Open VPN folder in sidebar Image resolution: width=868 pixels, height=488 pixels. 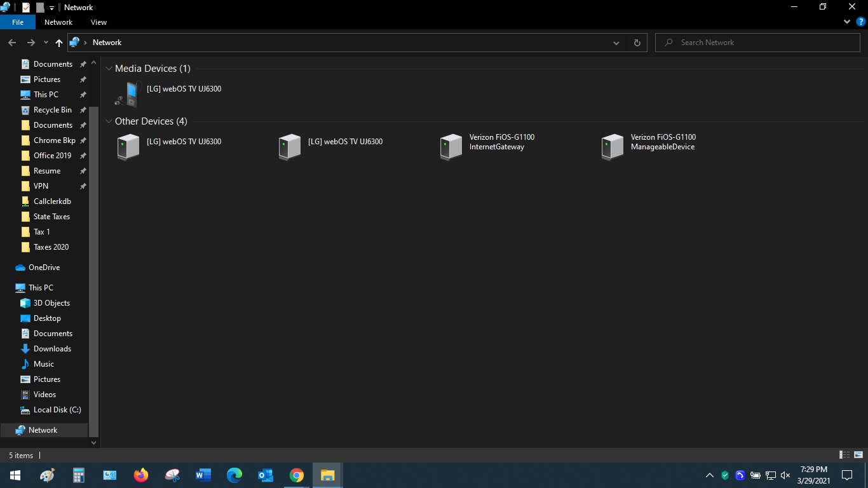(x=41, y=186)
